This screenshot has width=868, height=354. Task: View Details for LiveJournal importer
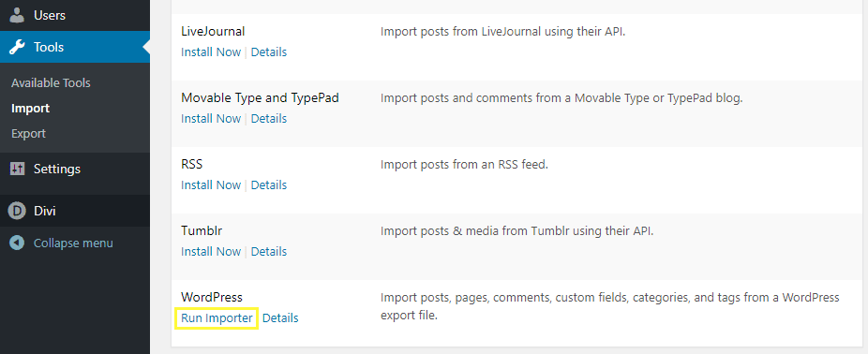tap(269, 52)
